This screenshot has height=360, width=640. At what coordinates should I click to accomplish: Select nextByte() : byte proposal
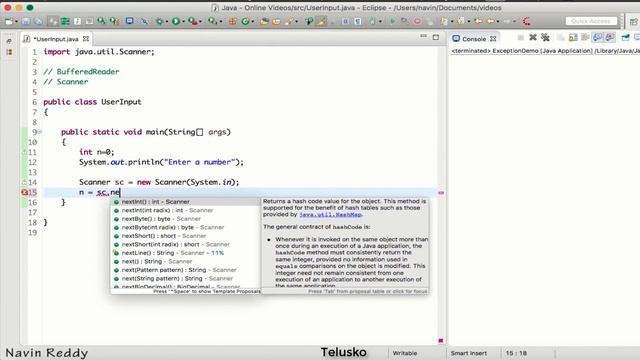(x=185, y=219)
